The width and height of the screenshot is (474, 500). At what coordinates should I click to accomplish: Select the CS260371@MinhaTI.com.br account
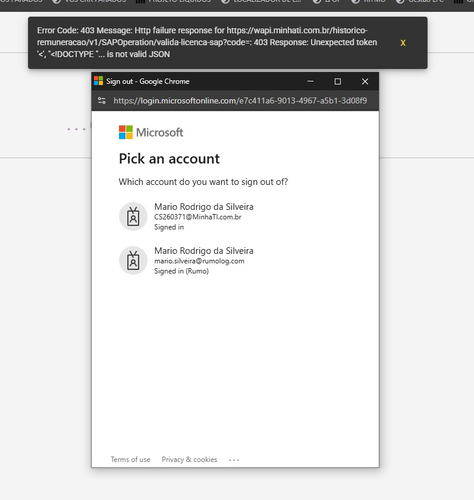point(235,217)
